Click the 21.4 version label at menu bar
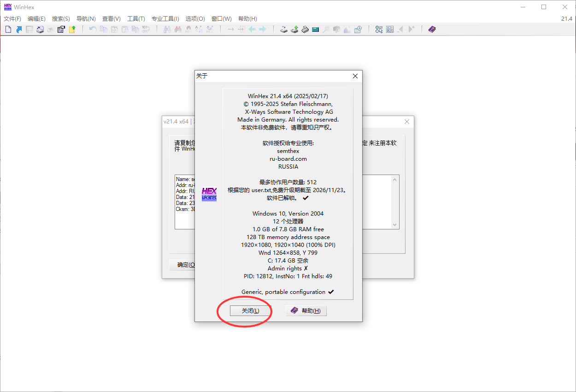This screenshot has height=392, width=576. coord(567,19)
